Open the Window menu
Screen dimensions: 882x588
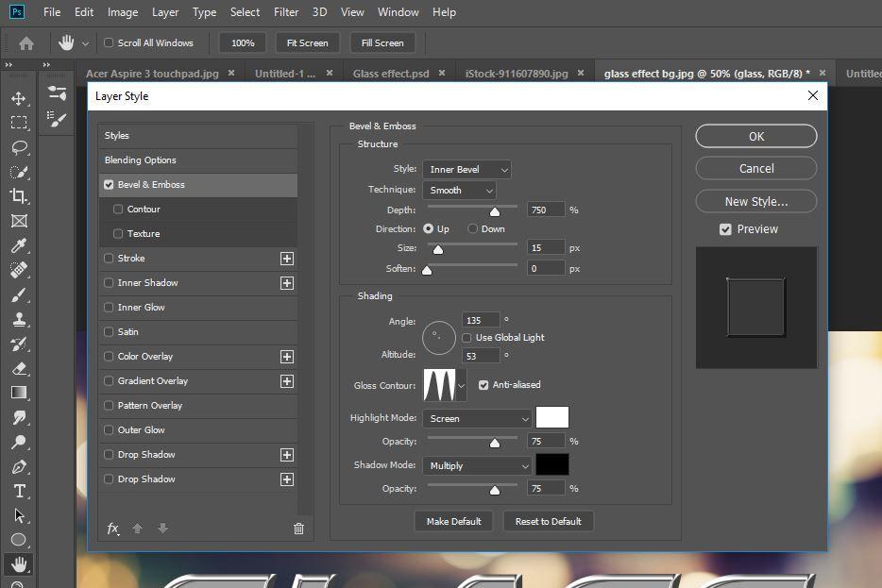point(399,12)
